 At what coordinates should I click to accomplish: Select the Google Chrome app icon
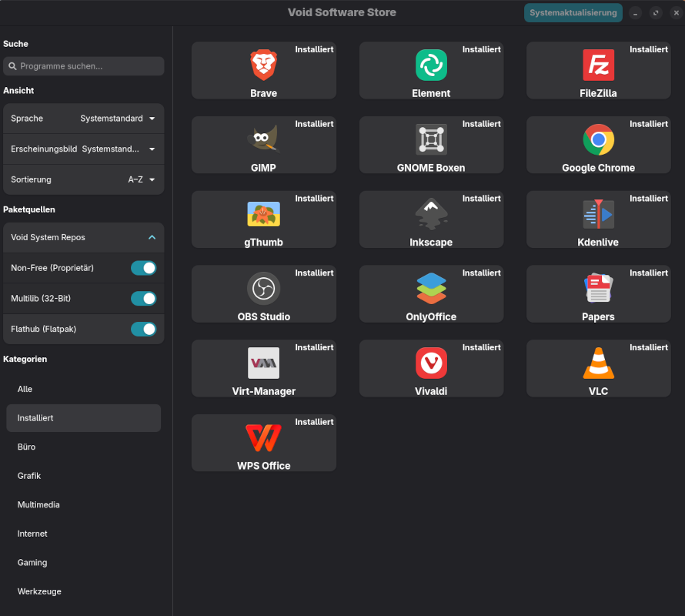point(598,140)
